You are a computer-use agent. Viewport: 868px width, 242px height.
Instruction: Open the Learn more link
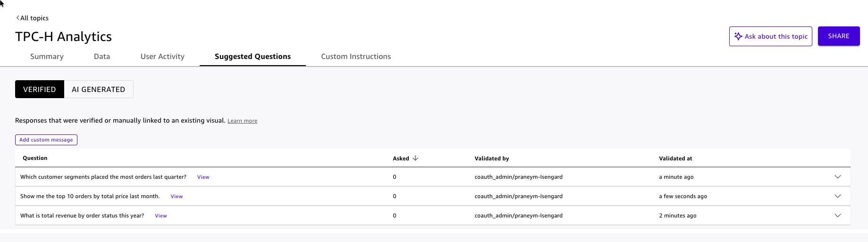click(x=242, y=121)
